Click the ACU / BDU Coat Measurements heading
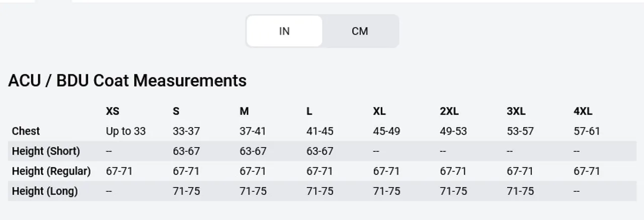This screenshot has height=220, width=644. click(127, 80)
